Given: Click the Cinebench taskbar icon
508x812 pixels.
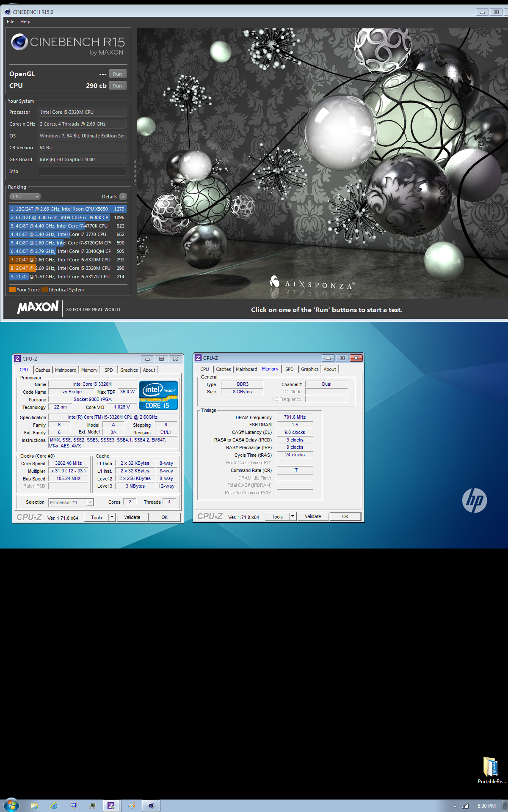Looking at the screenshot, I should click(151, 806).
